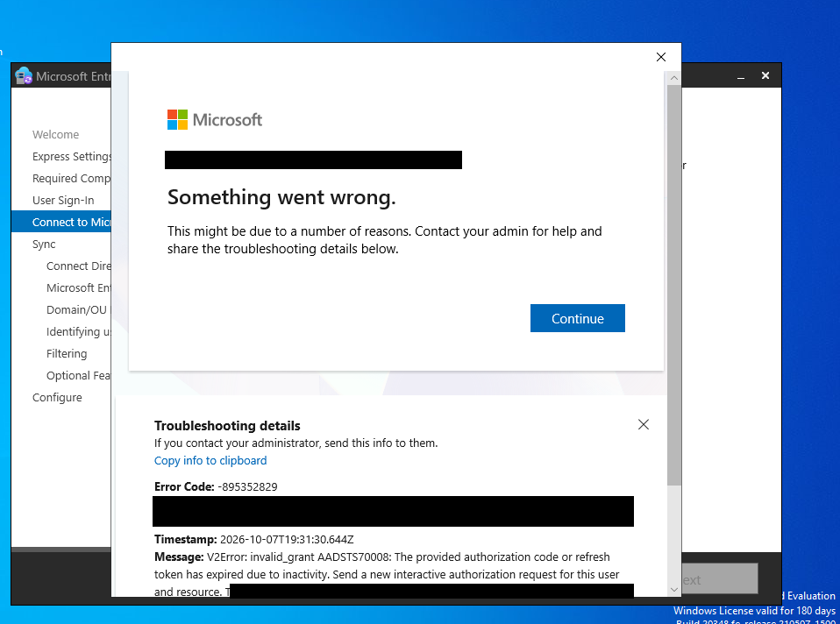This screenshot has width=840, height=624.
Task: Click the Microsoft Entra Connect title bar icon
Action: (24, 76)
